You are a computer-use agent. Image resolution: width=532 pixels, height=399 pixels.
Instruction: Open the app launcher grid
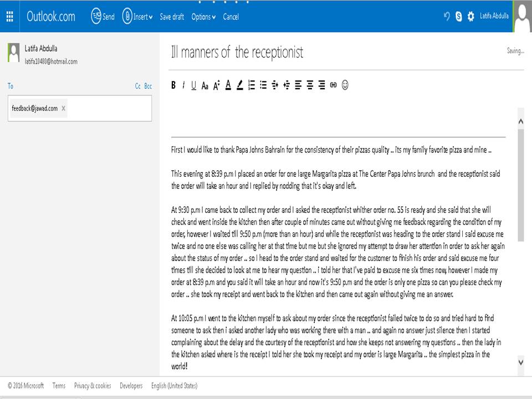tap(9, 17)
